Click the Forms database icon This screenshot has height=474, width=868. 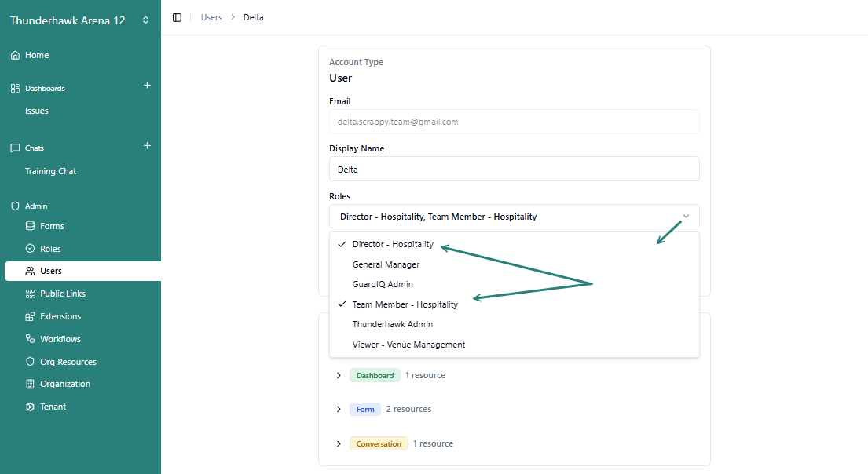pyautogui.click(x=30, y=226)
